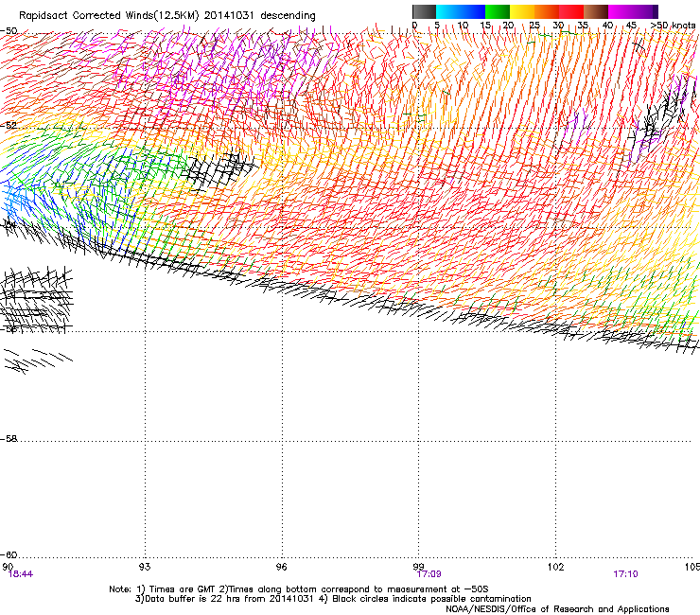This screenshot has width=700, height=615.
Task: Click the dark purple 45-50 knots legend swatch
Action: point(645,11)
